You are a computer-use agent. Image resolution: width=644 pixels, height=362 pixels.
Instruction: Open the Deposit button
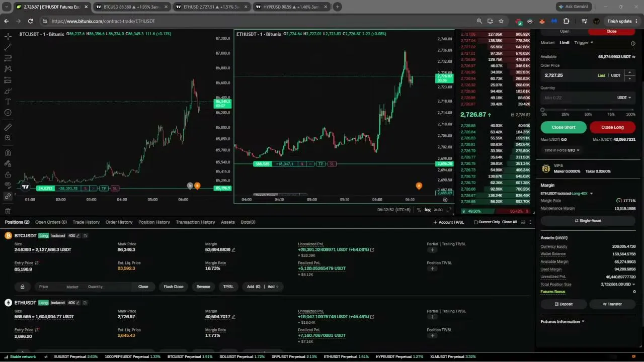point(563,304)
